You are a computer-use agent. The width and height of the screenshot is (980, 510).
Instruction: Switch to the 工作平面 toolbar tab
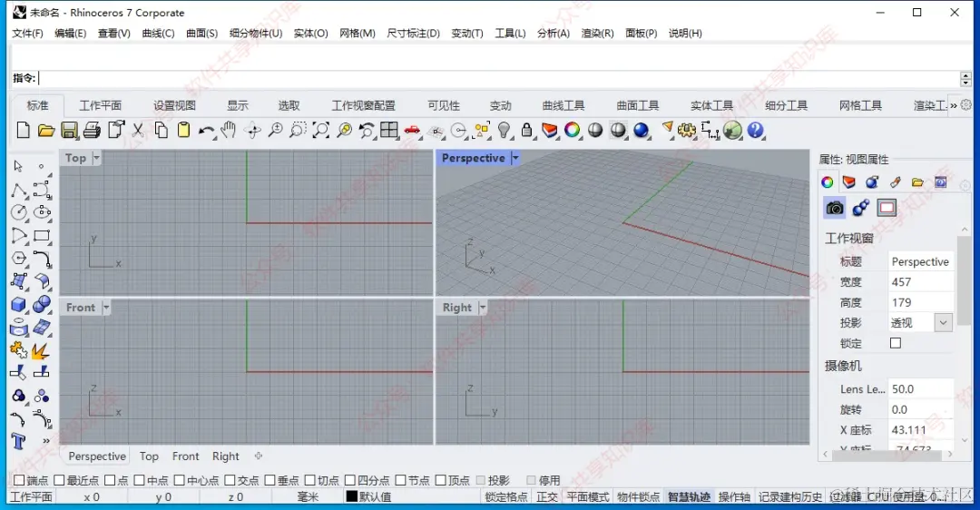(x=100, y=105)
